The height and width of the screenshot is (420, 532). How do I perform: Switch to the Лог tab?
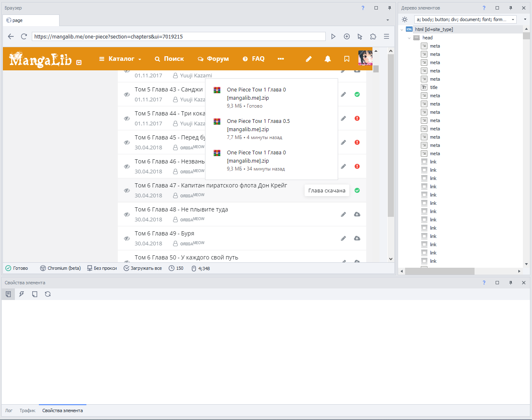[x=9, y=410]
